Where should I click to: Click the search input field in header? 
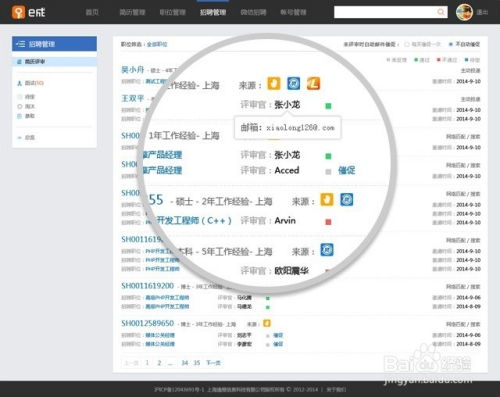(385, 12)
